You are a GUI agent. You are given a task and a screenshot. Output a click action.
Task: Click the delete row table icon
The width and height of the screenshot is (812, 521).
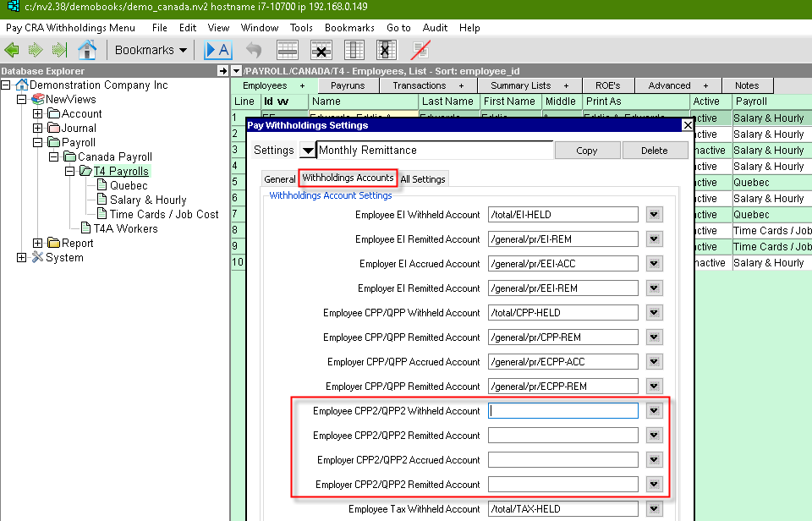(321, 50)
